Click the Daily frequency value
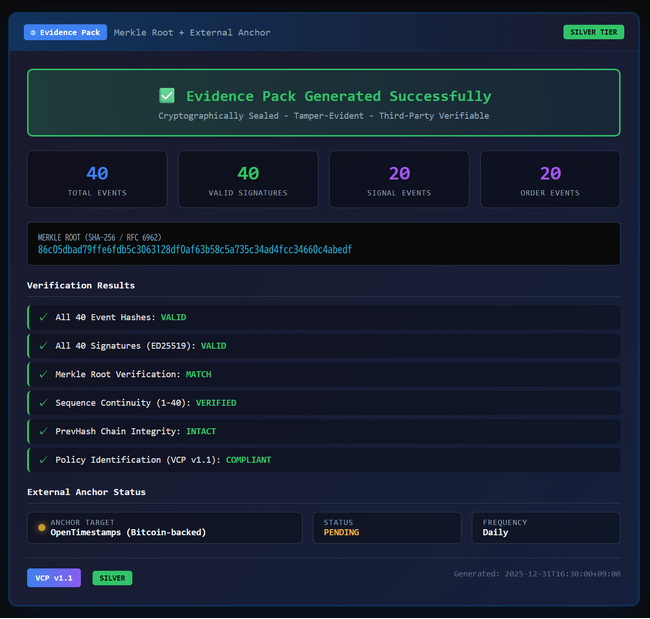 495,532
